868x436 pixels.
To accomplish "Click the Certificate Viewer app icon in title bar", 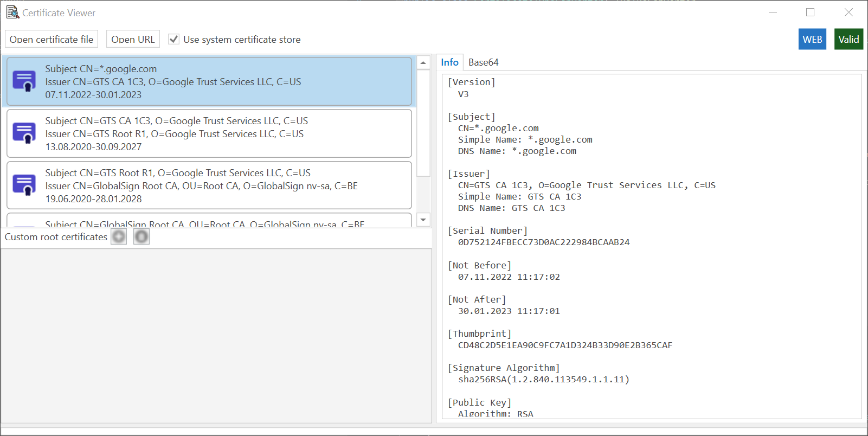I will pyautogui.click(x=12, y=12).
